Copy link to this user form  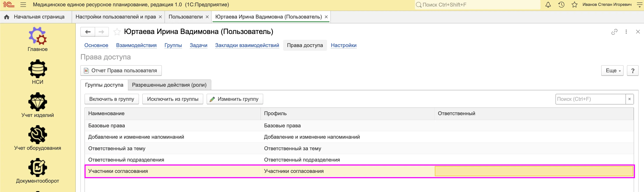click(x=614, y=32)
